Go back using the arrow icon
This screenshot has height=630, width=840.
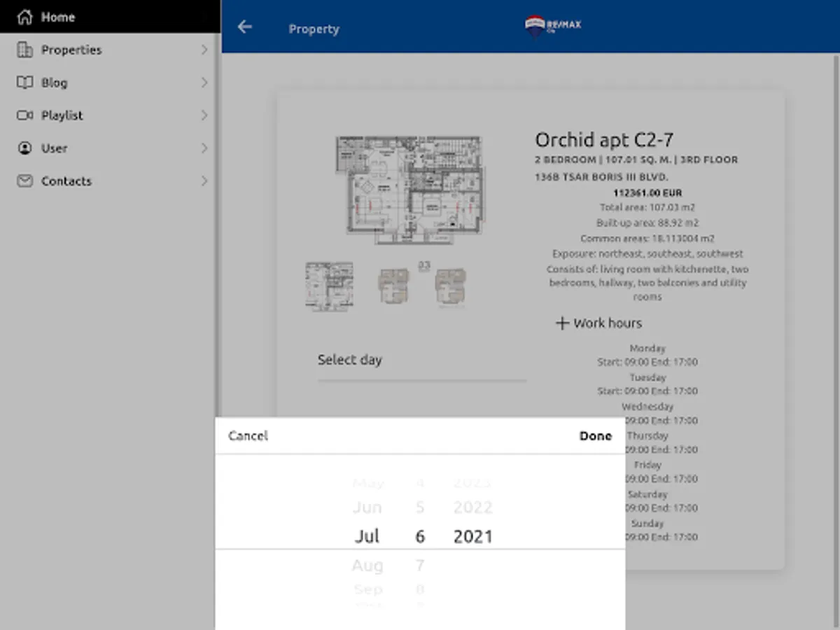(x=244, y=27)
